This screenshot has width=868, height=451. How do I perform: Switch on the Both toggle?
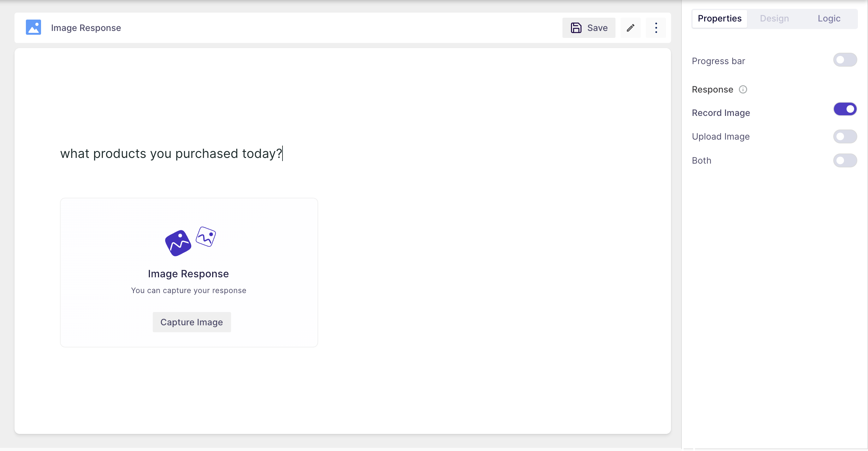click(845, 160)
